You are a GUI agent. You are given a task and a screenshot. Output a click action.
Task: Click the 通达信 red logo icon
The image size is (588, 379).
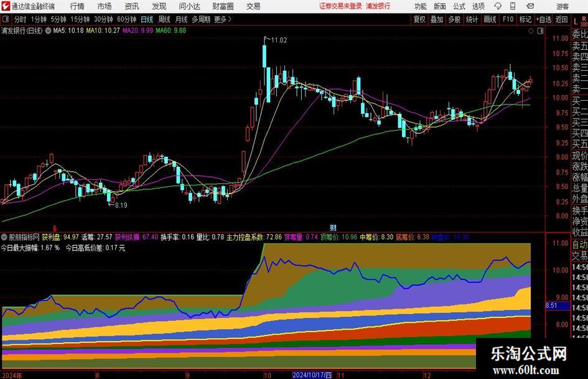[x=6, y=6]
